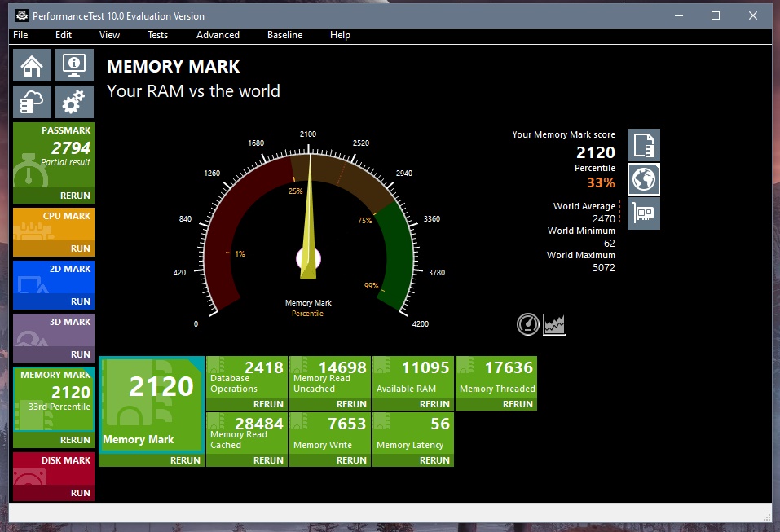Viewport: 780px width, 532px height.
Task: Open the File menu
Action: pyautogui.click(x=20, y=35)
